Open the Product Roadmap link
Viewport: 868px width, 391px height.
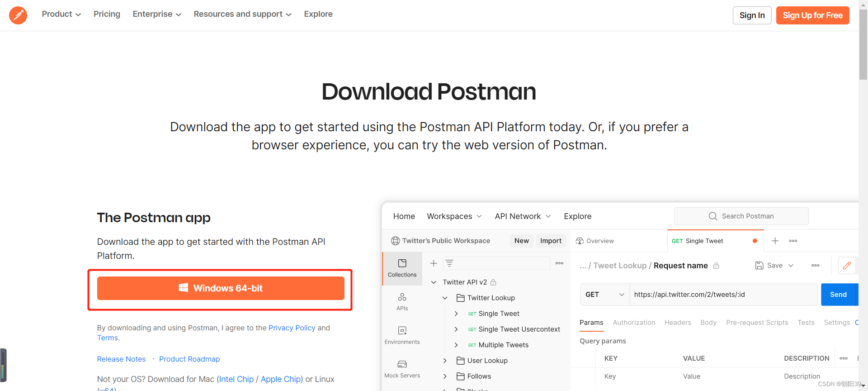[x=189, y=359]
